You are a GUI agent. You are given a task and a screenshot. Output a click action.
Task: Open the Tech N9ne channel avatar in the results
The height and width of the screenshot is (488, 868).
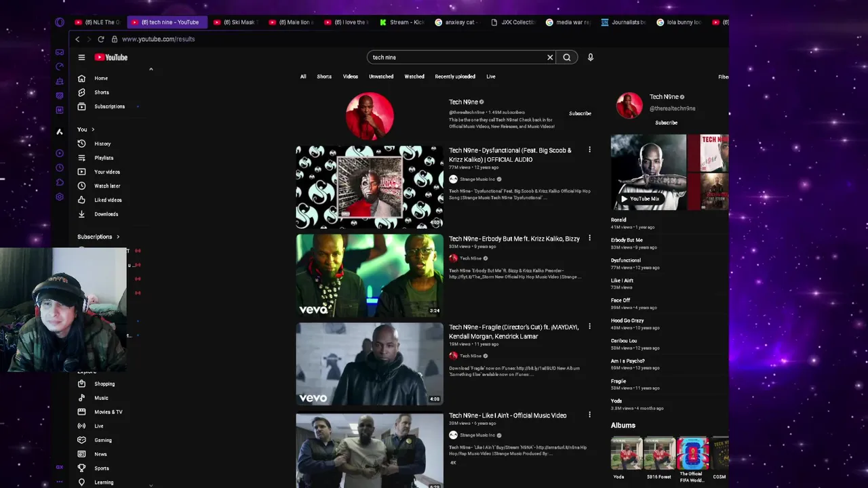370,117
